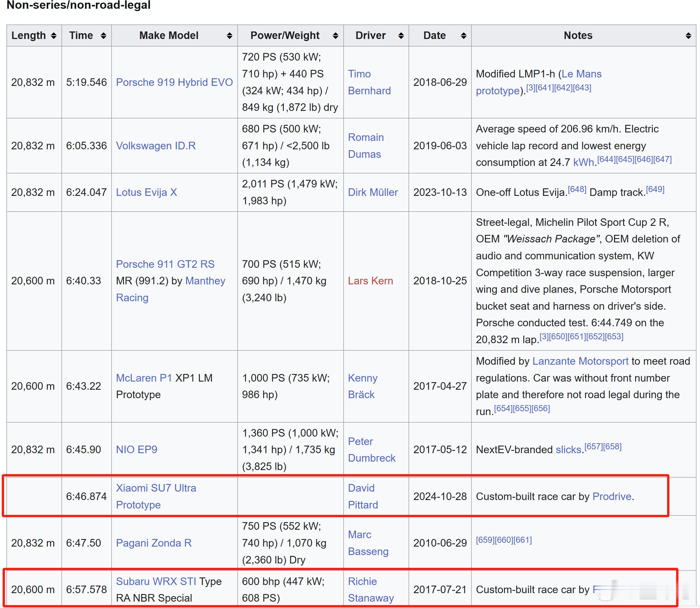Open citation [650] in GT2 RS notes
This screenshot has height=608, width=700.
[x=558, y=336]
